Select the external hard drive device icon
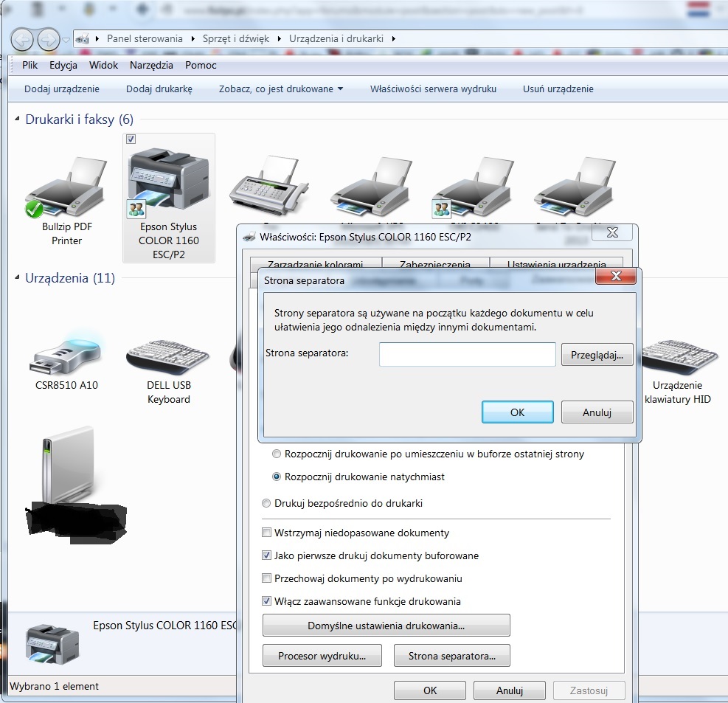The image size is (728, 703). 69,464
